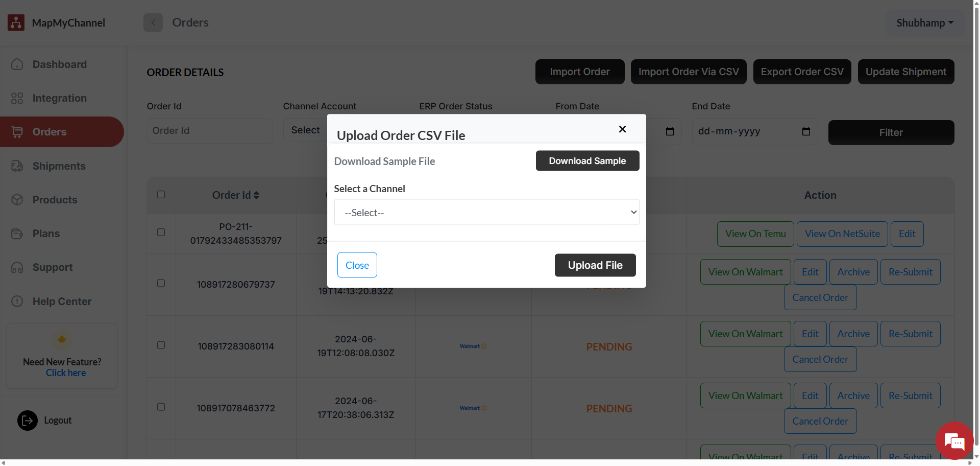Click the Logout arrow icon
980x466 pixels.
pos(28,421)
